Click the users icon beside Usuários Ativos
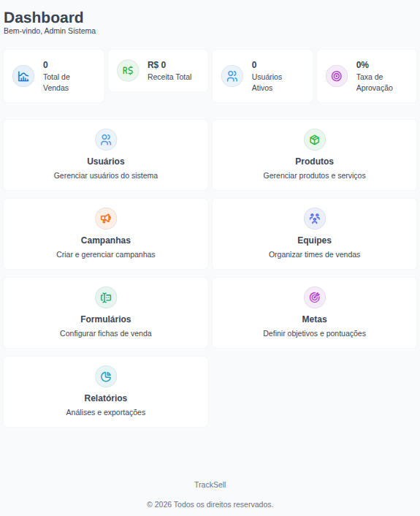The image size is (420, 516). 232,76
